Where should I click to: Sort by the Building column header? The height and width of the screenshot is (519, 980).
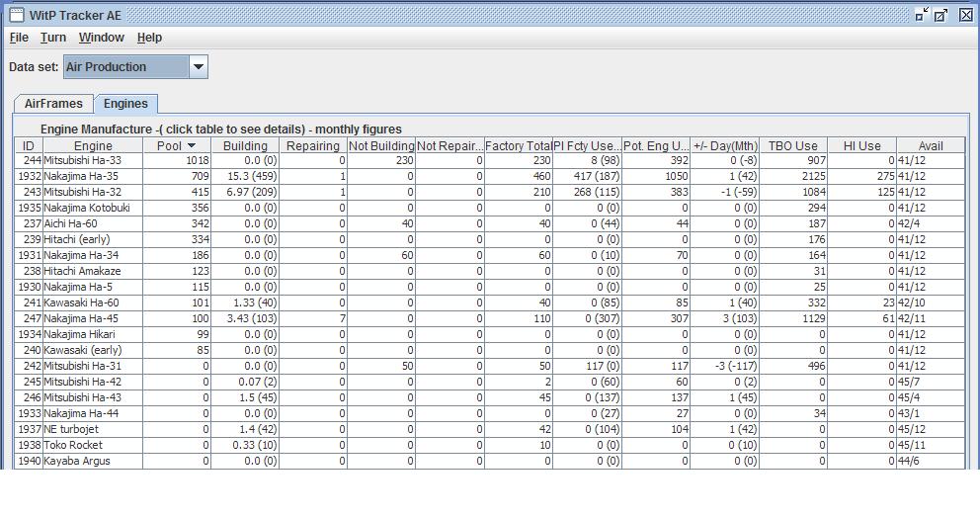point(245,145)
